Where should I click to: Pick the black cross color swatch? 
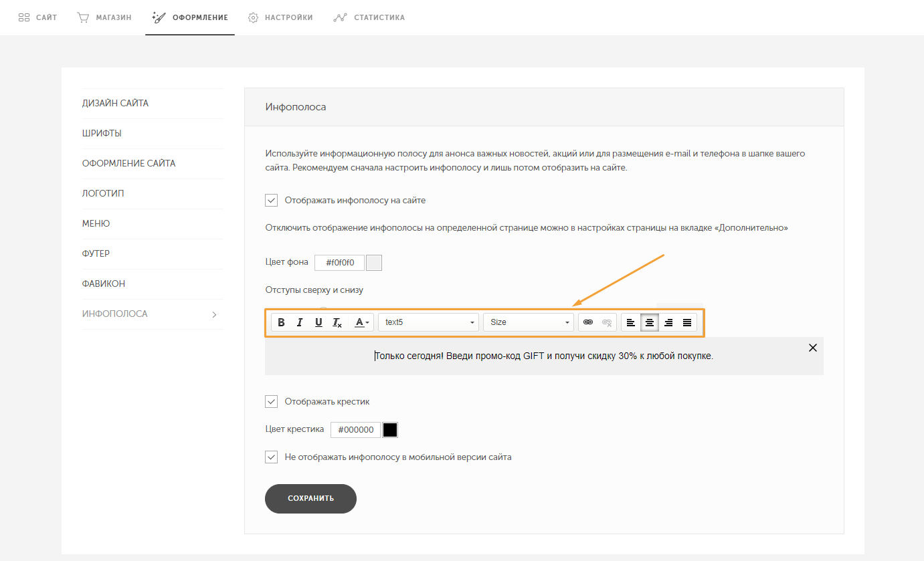[390, 429]
